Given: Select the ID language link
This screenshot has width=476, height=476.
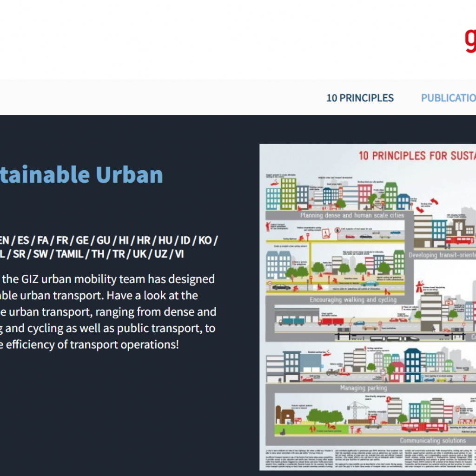Looking at the screenshot, I should [x=185, y=240].
